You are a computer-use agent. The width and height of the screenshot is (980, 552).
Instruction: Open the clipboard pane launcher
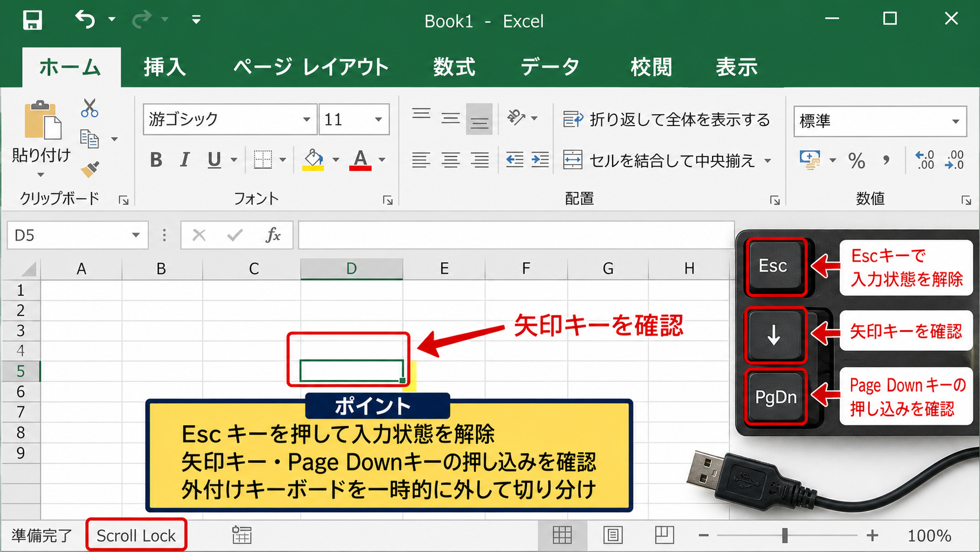(x=124, y=201)
